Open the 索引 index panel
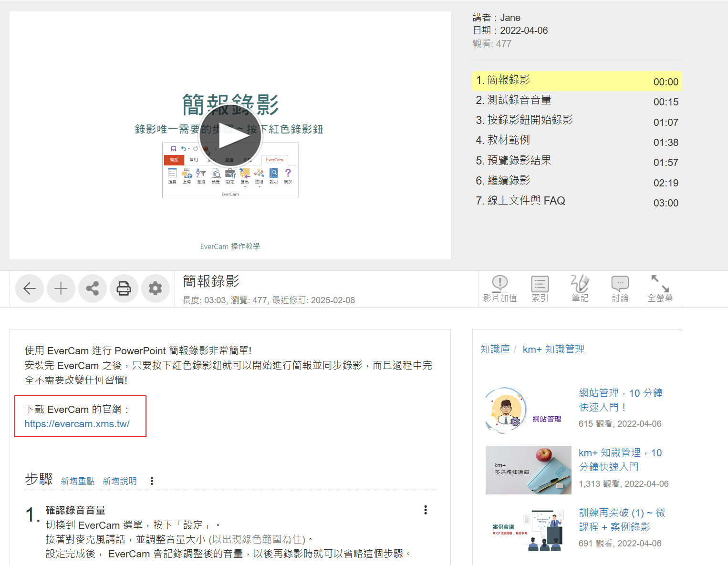The height and width of the screenshot is (565, 728). pos(540,289)
